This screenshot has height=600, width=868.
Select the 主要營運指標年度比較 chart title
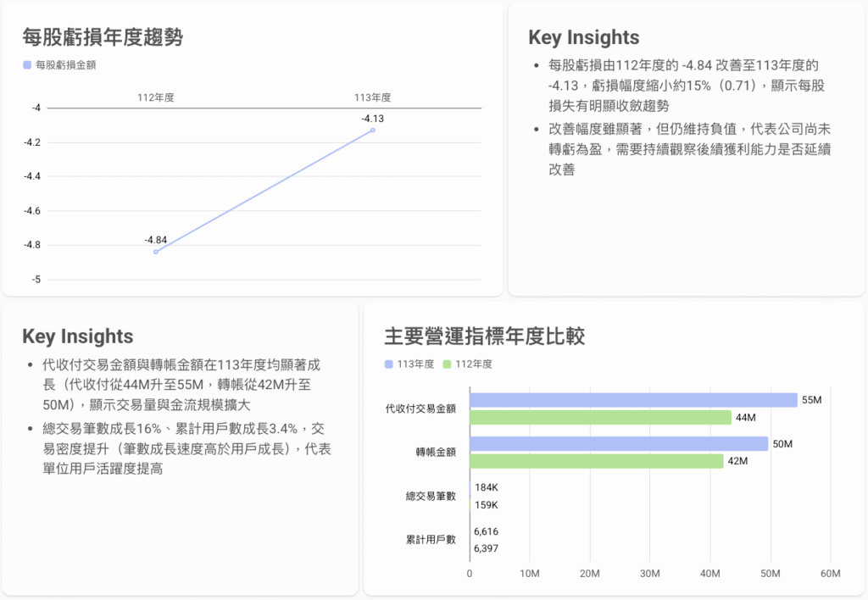click(x=484, y=336)
